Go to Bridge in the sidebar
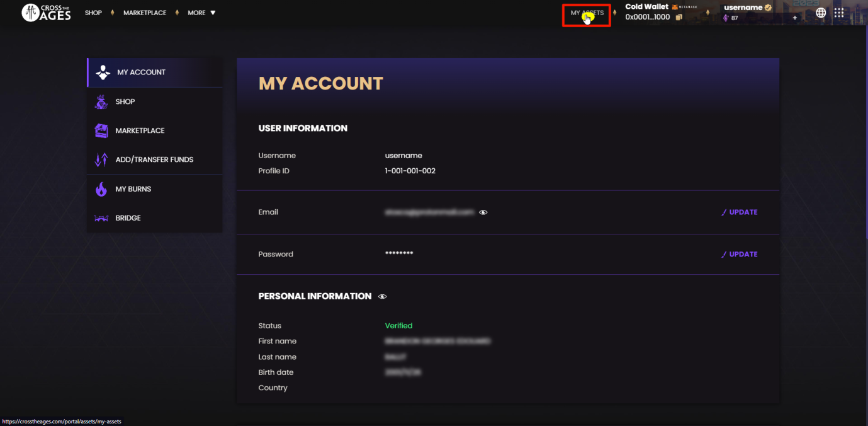Viewport: 868px width, 426px height. 128,218
